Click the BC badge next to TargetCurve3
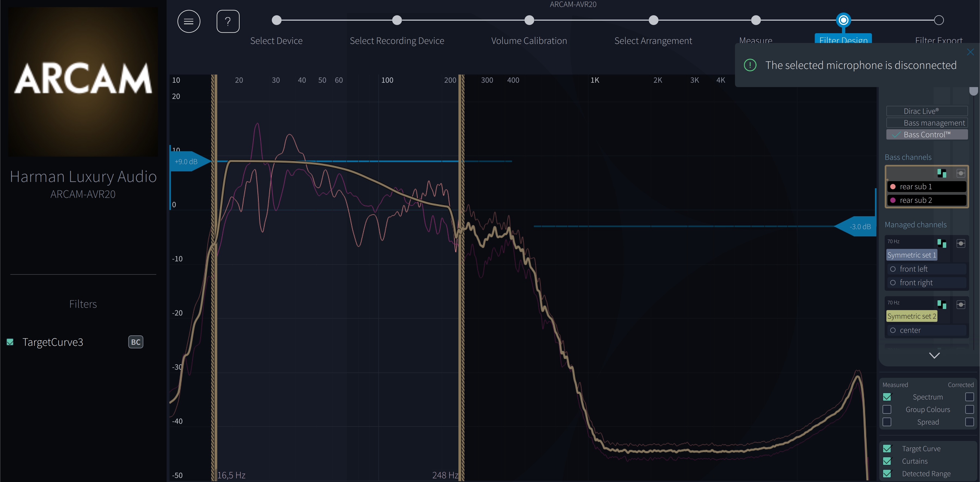The width and height of the screenshot is (980, 482). pos(136,342)
